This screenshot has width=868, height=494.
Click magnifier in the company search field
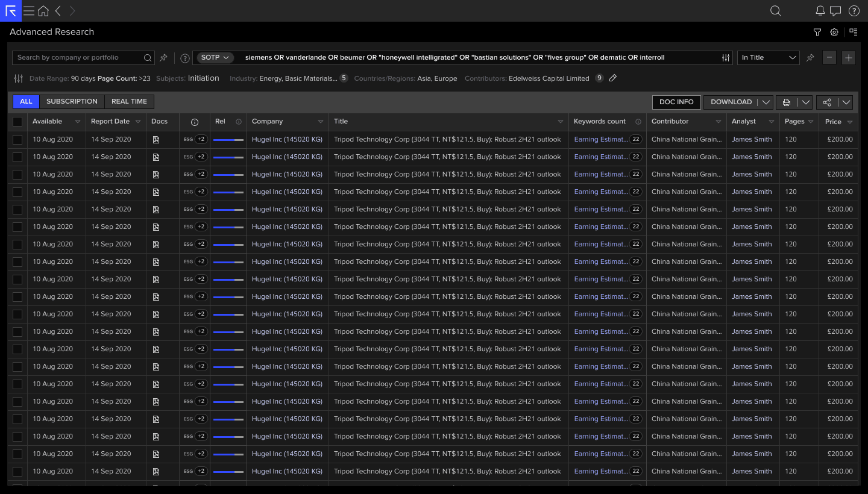[148, 58]
